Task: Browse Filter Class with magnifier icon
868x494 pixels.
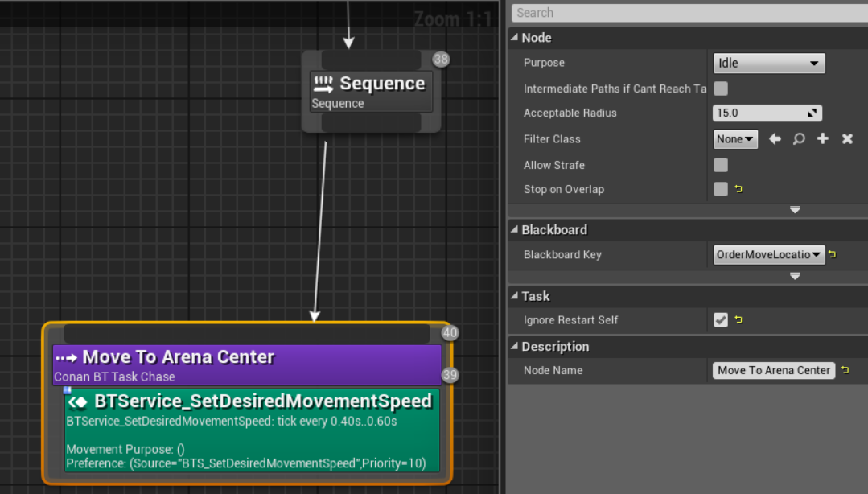Action: [799, 139]
